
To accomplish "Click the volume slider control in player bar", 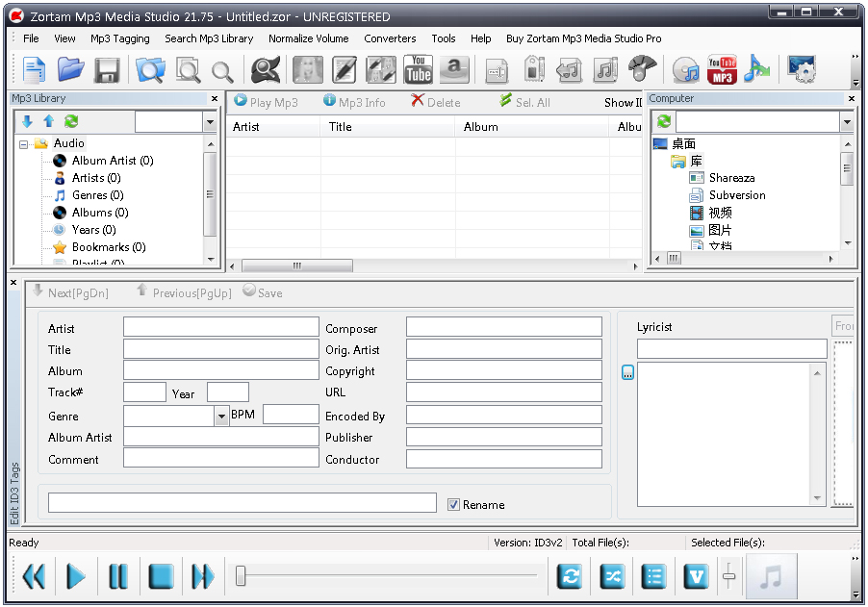I will point(729,576).
